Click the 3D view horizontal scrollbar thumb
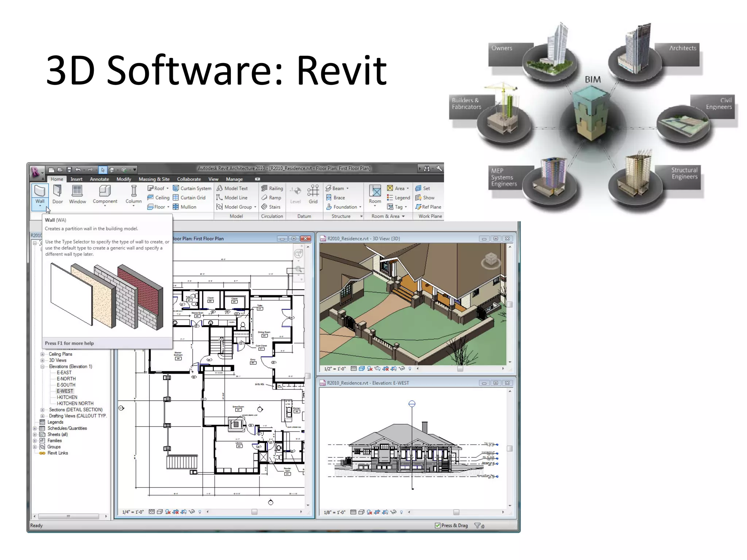This screenshot has width=747, height=560. [x=460, y=369]
